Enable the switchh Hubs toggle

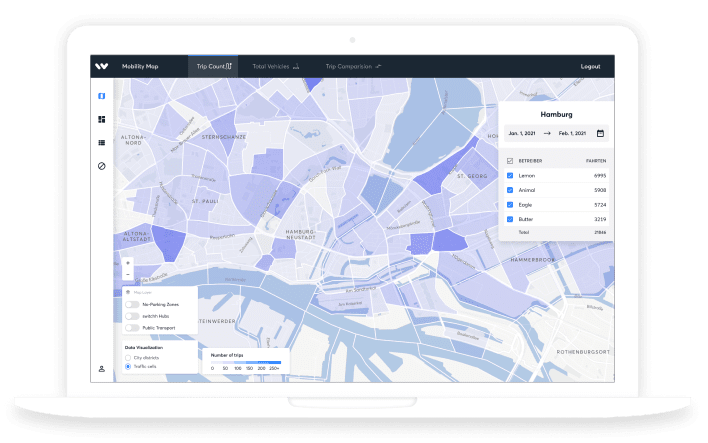[132, 316]
